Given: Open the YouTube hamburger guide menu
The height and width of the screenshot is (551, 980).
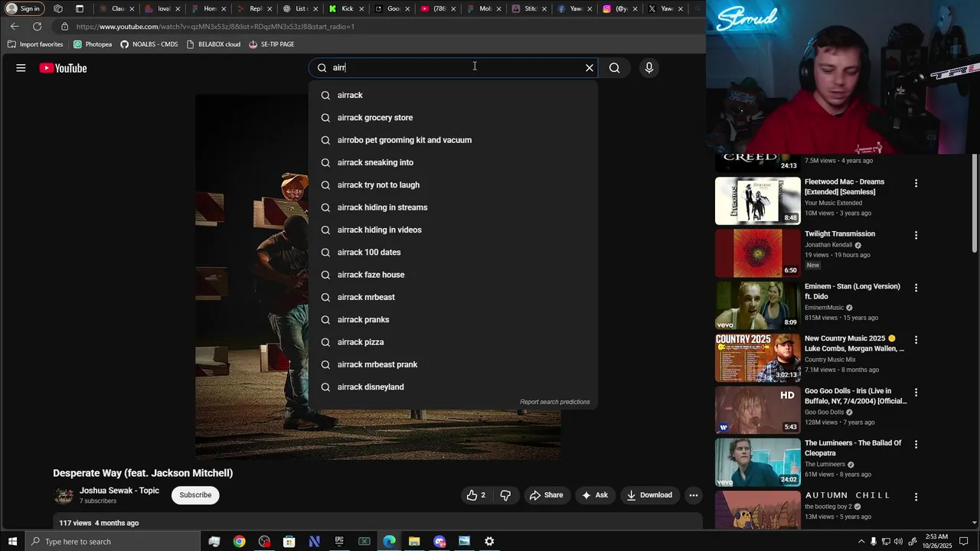Looking at the screenshot, I should click(x=21, y=68).
